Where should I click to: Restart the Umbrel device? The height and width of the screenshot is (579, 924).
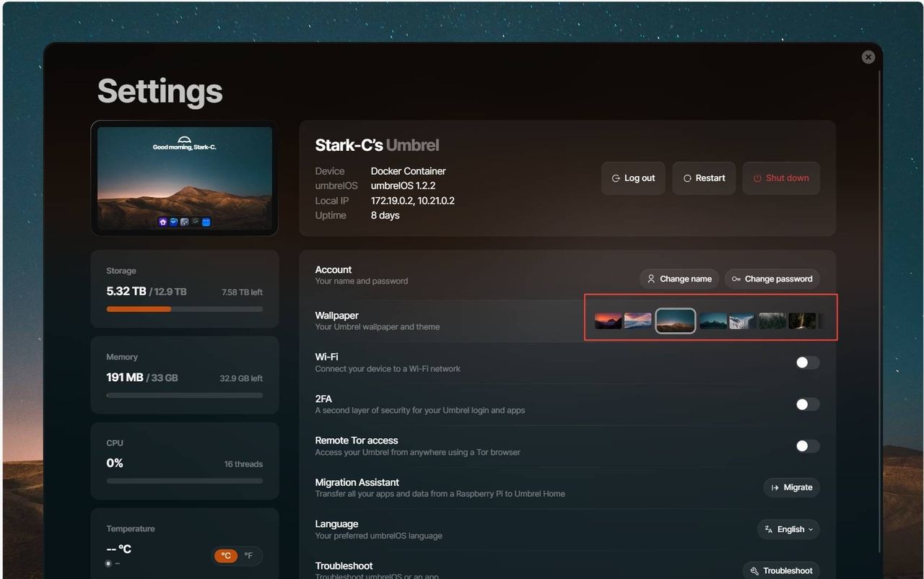tap(704, 178)
